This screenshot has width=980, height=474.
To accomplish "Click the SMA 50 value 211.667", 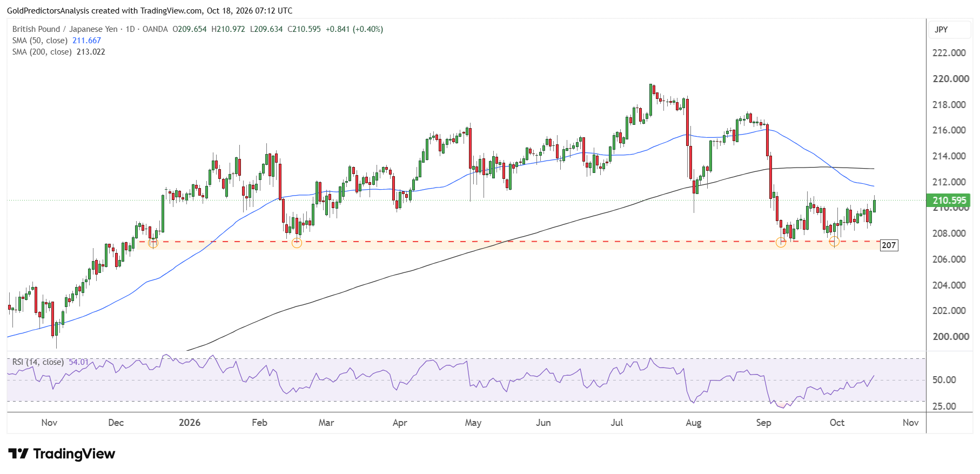I will pos(86,41).
